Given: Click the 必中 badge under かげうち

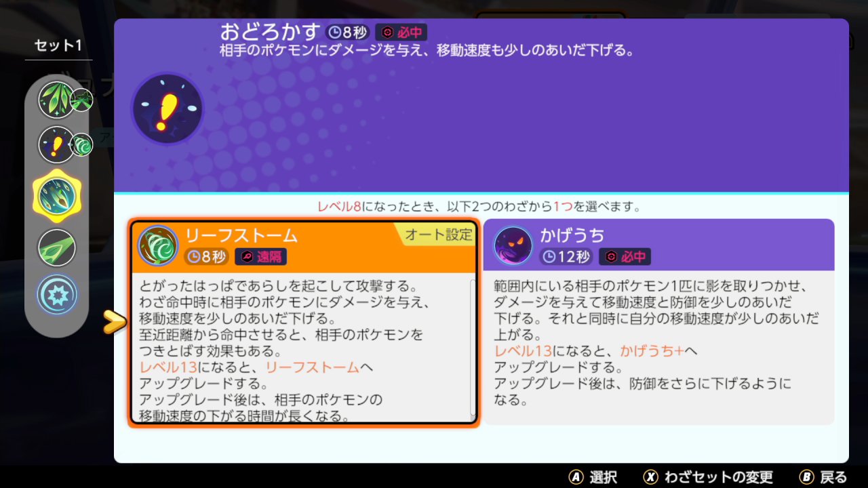Looking at the screenshot, I should click(625, 256).
